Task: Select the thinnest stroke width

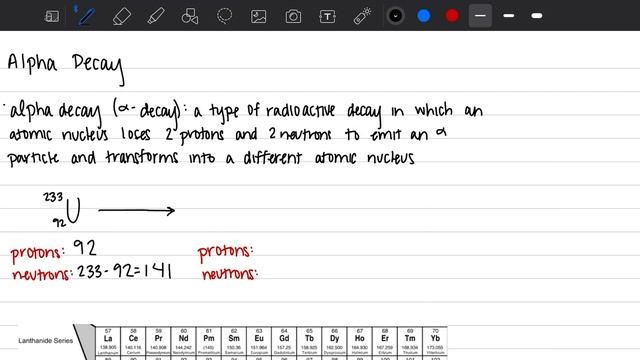Action: click(x=480, y=16)
